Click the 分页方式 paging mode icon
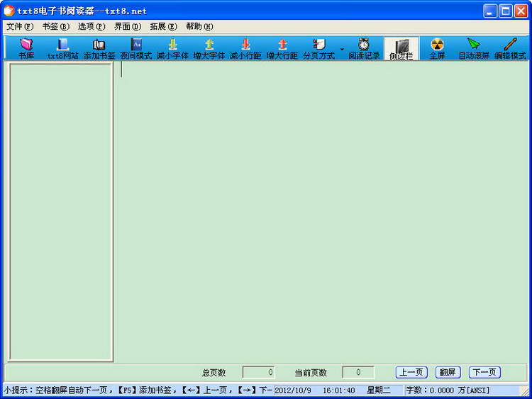This screenshot has width=532, height=399. pos(319,48)
